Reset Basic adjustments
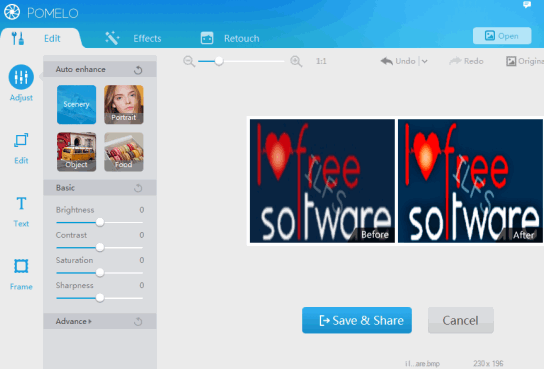544x369 pixels. pos(138,188)
